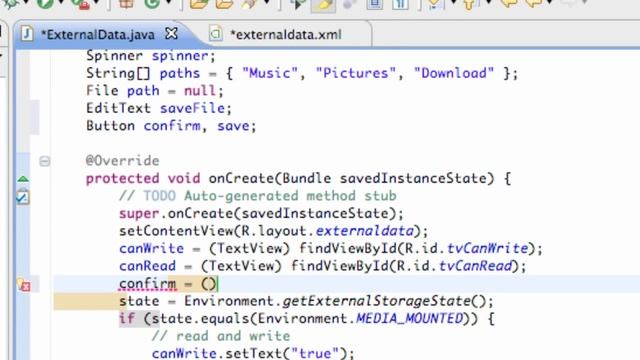
Task: Click the "Music" string literal
Action: coord(270,73)
